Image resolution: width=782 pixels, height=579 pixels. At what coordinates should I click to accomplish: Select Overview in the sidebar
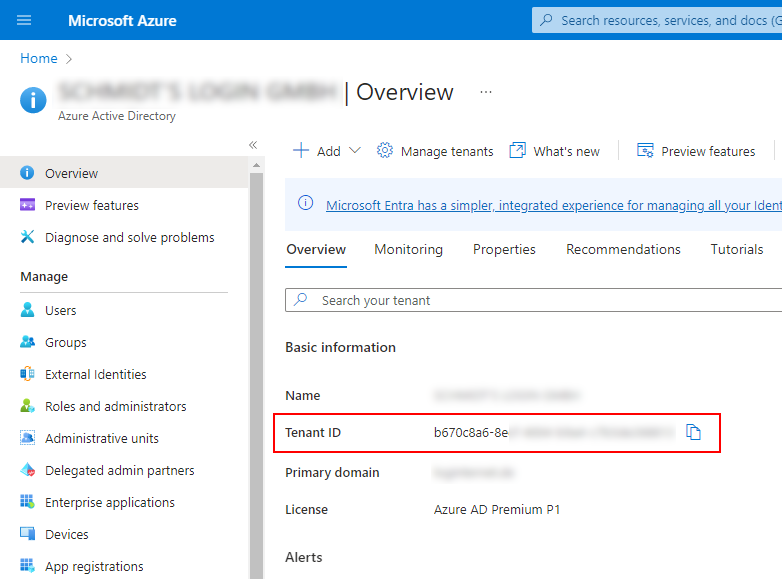click(124, 173)
